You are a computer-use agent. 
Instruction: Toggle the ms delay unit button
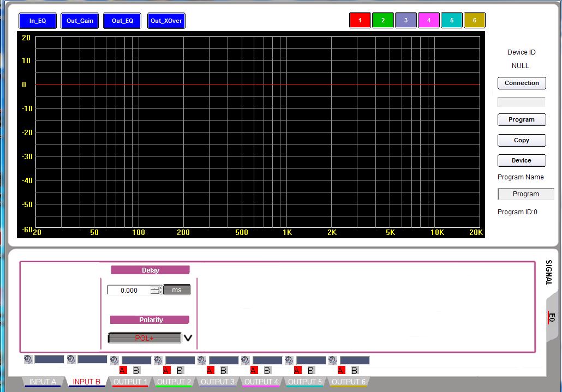tap(177, 290)
